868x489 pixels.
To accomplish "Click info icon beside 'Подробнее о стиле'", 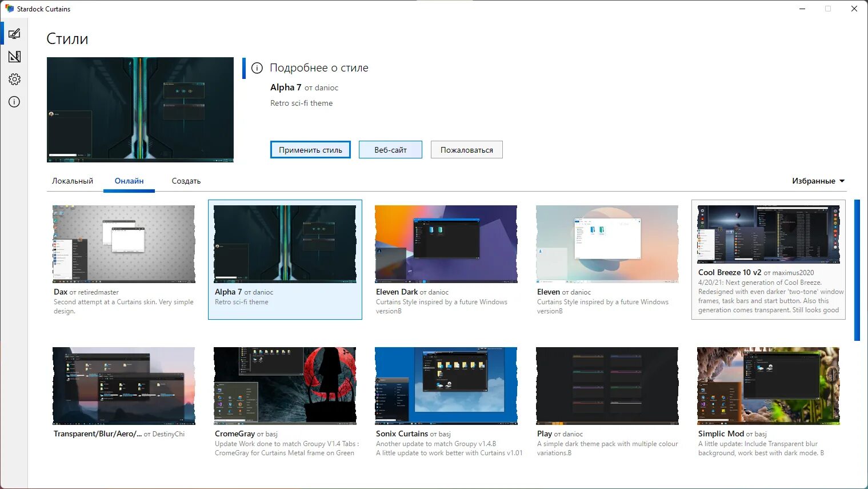I will [257, 68].
